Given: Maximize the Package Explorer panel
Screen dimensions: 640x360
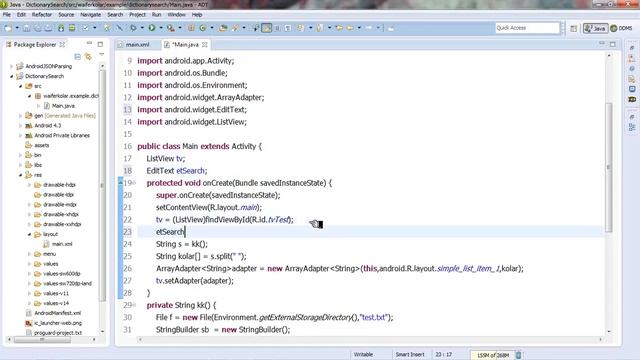Looking at the screenshot, I should pos(100,44).
